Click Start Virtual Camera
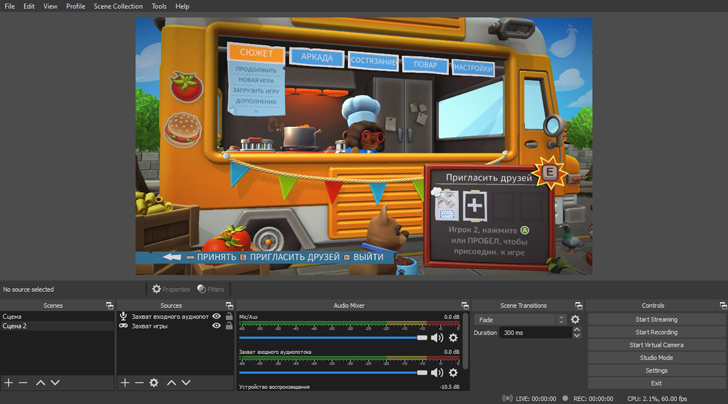Image resolution: width=728 pixels, height=404 pixels. (x=656, y=345)
